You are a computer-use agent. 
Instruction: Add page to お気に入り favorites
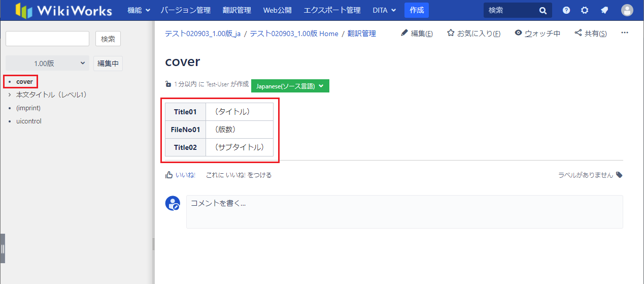tap(473, 34)
